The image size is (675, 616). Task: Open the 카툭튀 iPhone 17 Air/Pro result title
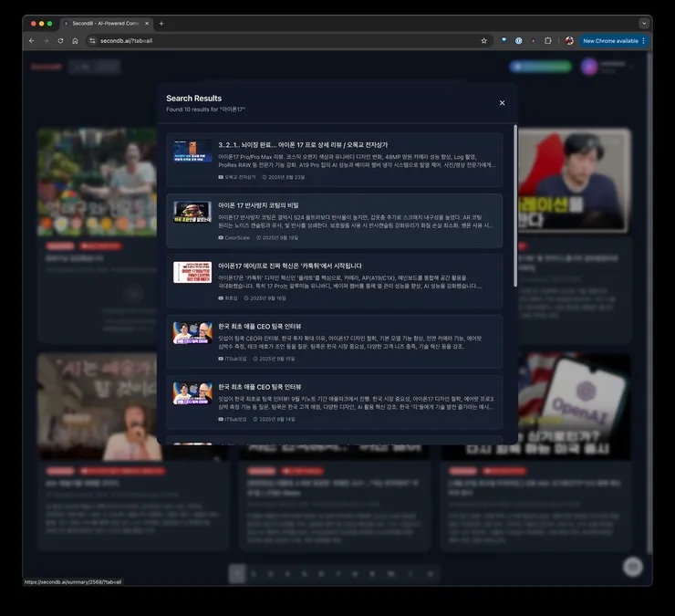click(x=289, y=266)
